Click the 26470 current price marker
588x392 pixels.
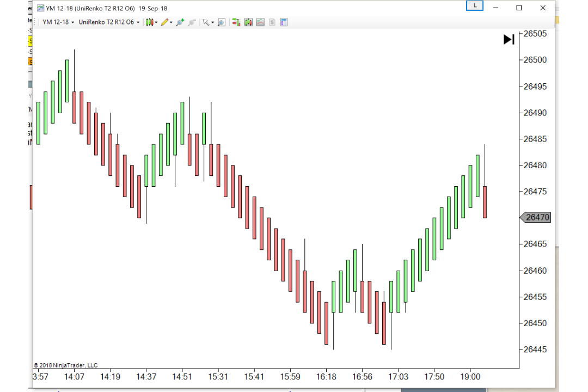(536, 217)
